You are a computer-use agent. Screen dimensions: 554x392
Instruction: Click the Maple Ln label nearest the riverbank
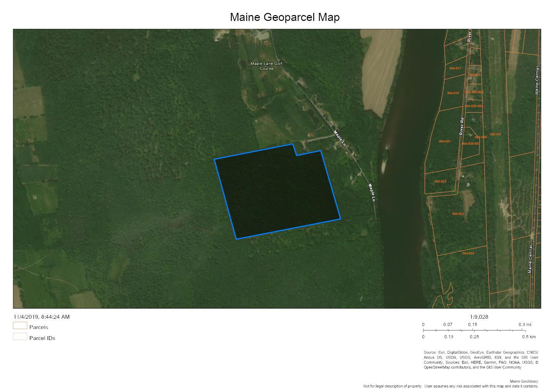tap(372, 193)
